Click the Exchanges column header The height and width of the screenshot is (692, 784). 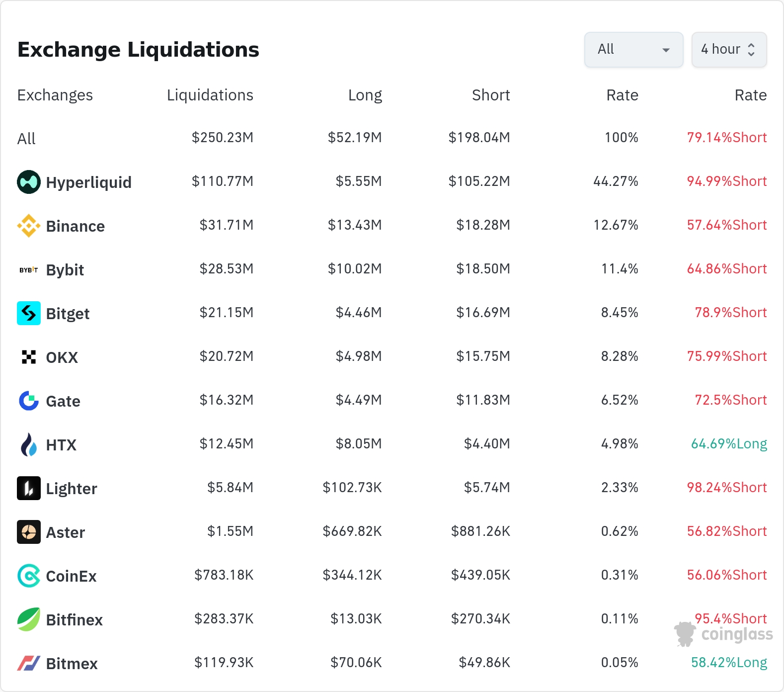click(55, 95)
